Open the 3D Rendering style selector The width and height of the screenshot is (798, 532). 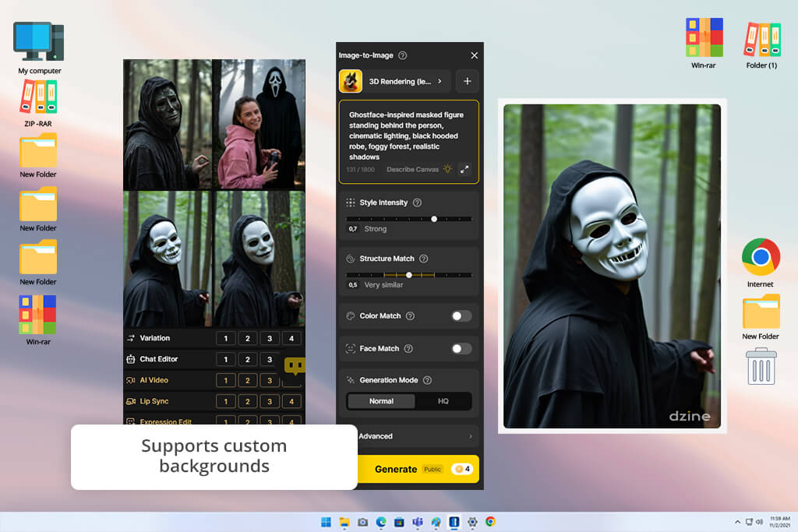point(395,81)
